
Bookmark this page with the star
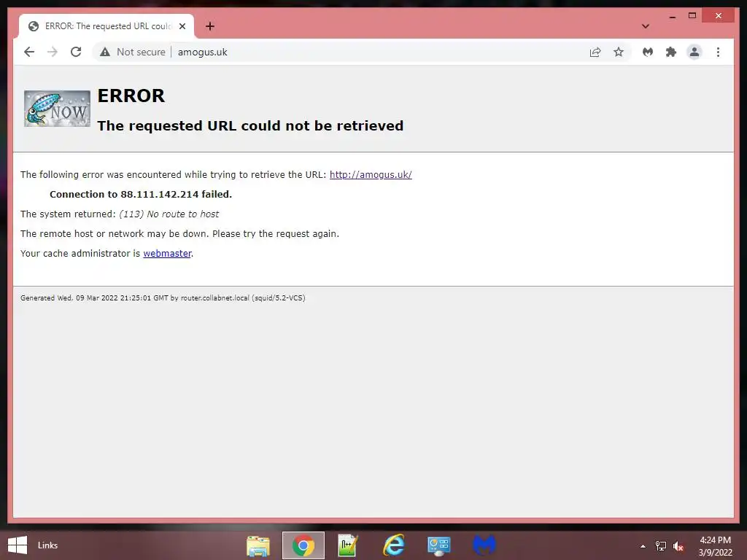(x=619, y=52)
